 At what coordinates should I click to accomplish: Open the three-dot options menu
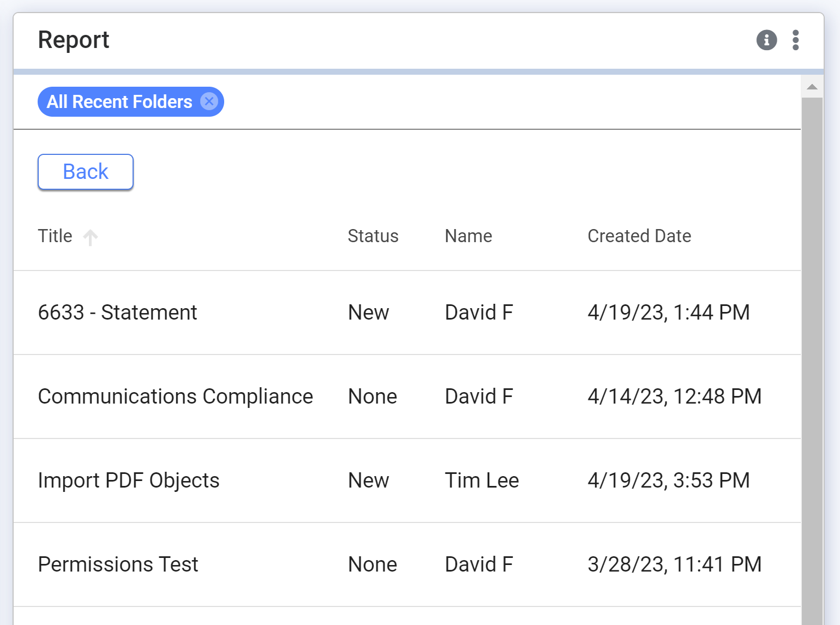(x=796, y=40)
